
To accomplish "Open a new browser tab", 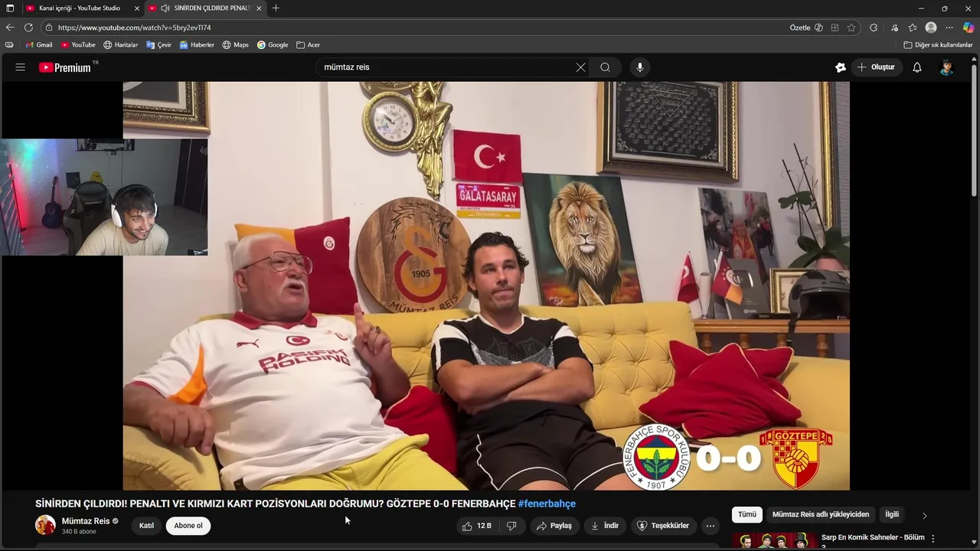I will 276,8.
